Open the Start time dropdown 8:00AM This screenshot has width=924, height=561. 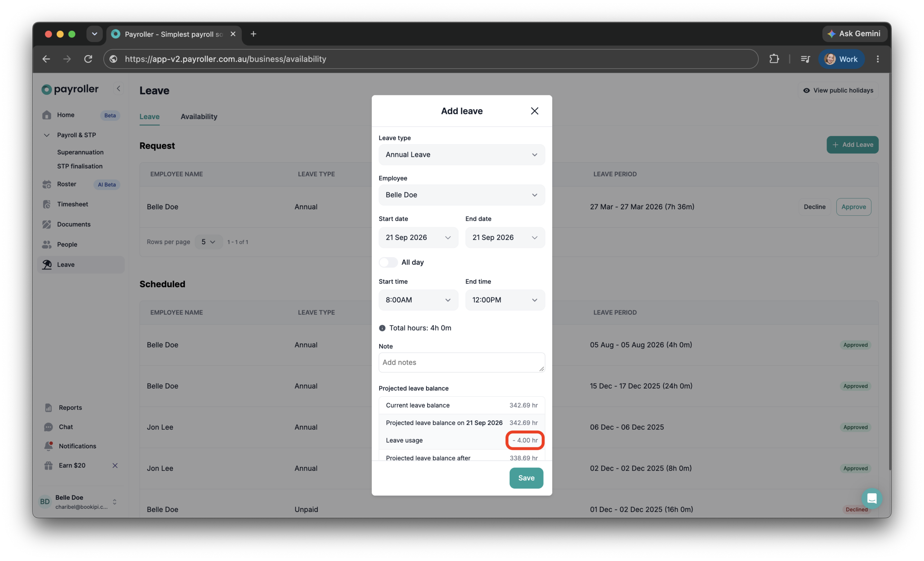(418, 300)
